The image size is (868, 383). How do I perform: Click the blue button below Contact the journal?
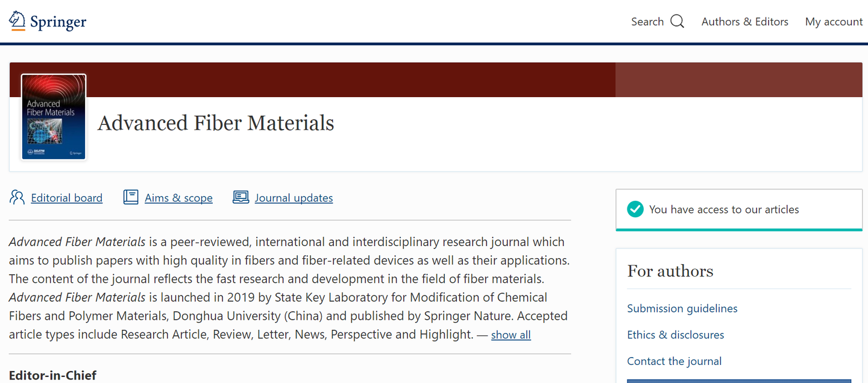[x=738, y=381]
